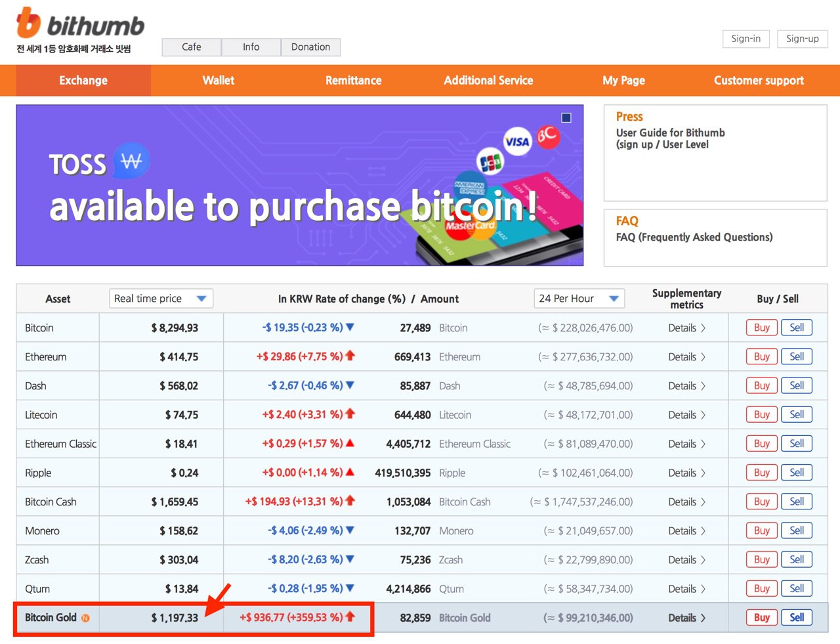Image resolution: width=840 pixels, height=644 pixels.
Task: Click the Sign-in button
Action: (x=746, y=39)
